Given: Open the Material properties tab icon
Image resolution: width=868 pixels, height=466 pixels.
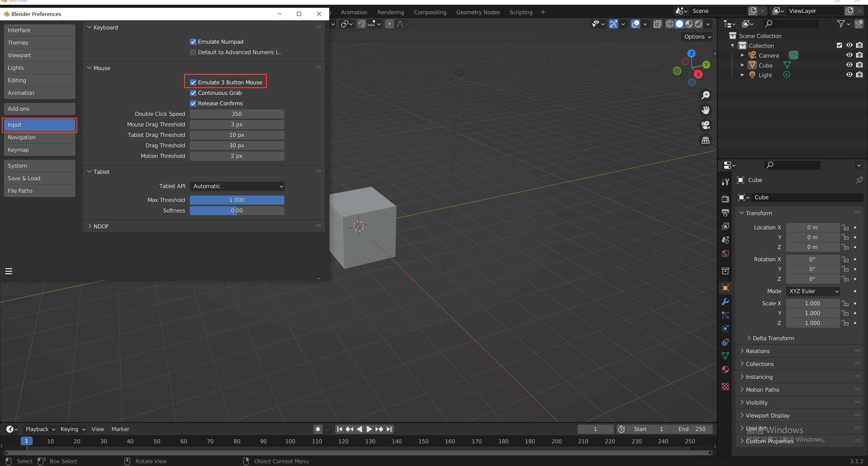Looking at the screenshot, I should coord(725,369).
